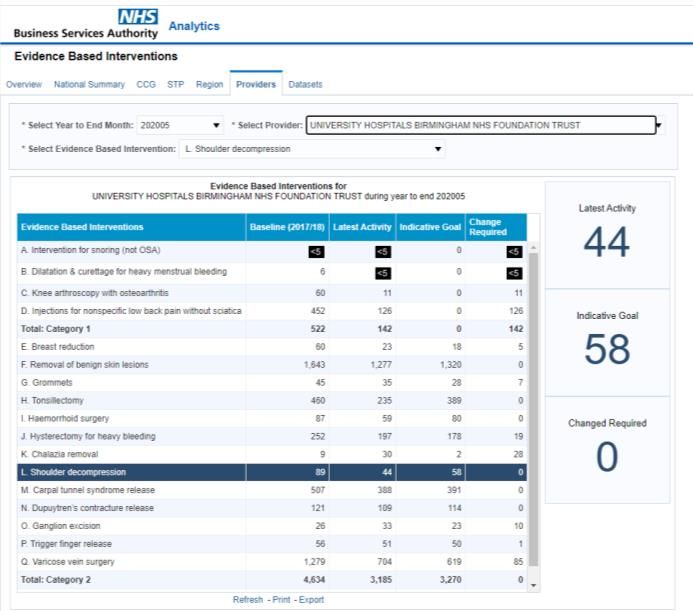Screen dimensions: 693x611
Task: Click the Total: Category 1 row label
Action: [x=55, y=329]
